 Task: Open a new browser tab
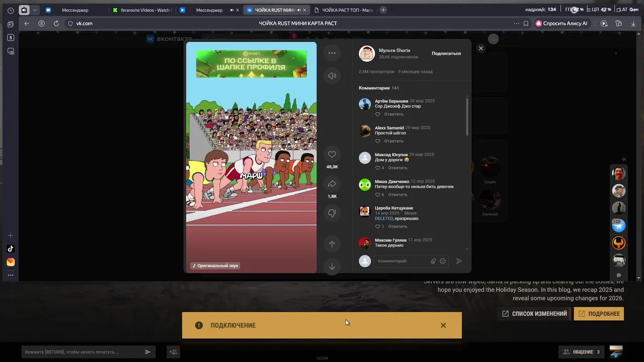click(383, 10)
